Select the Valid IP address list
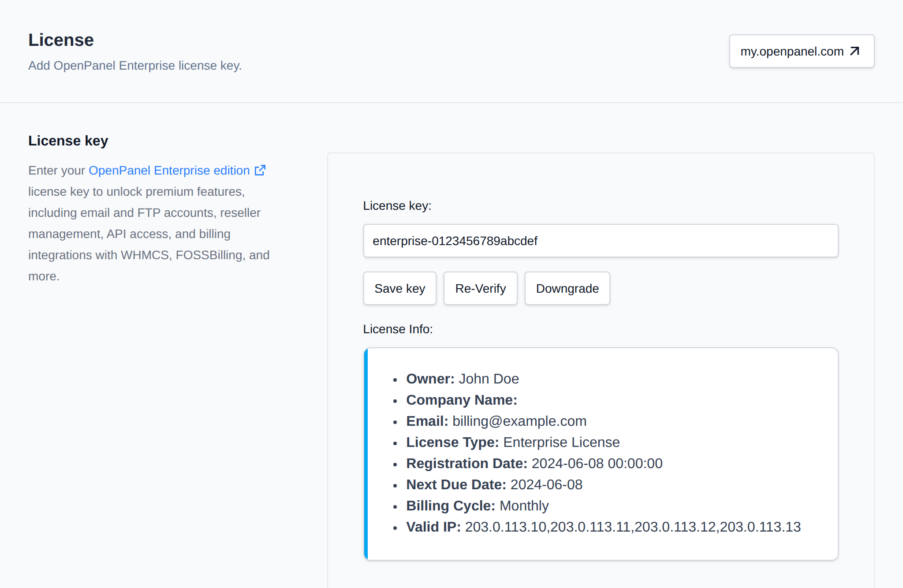This screenshot has height=588, width=903. 633,527
